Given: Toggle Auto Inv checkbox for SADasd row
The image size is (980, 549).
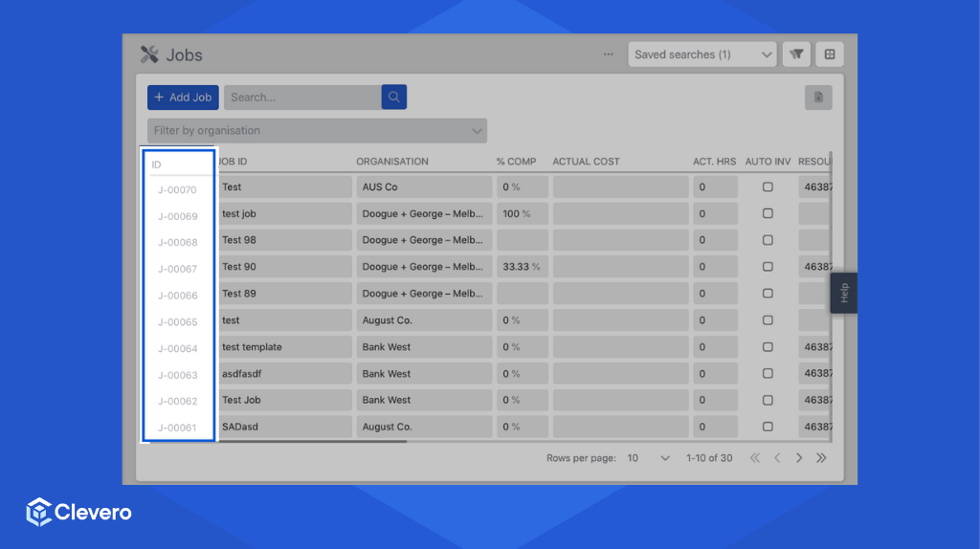Looking at the screenshot, I should coord(768,427).
